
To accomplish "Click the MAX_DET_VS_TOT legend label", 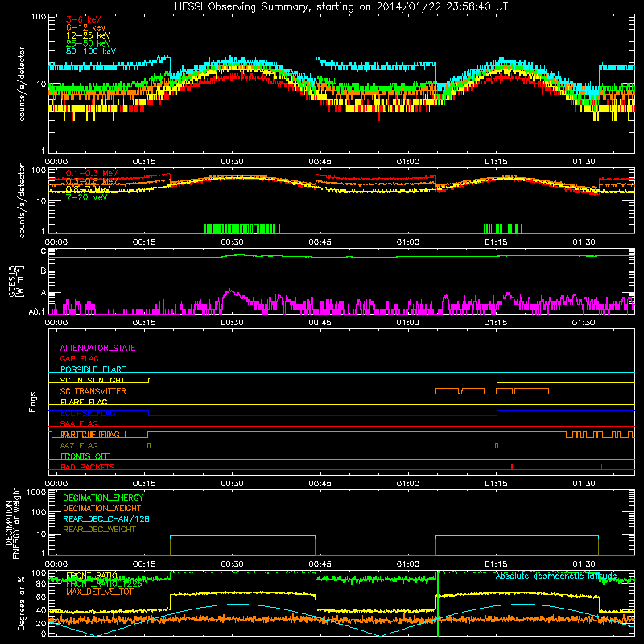I will (99, 592).
